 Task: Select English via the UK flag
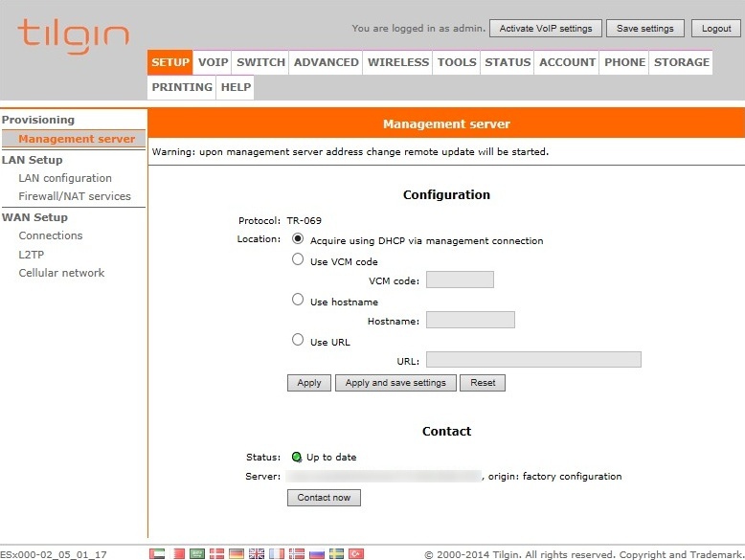tap(257, 553)
